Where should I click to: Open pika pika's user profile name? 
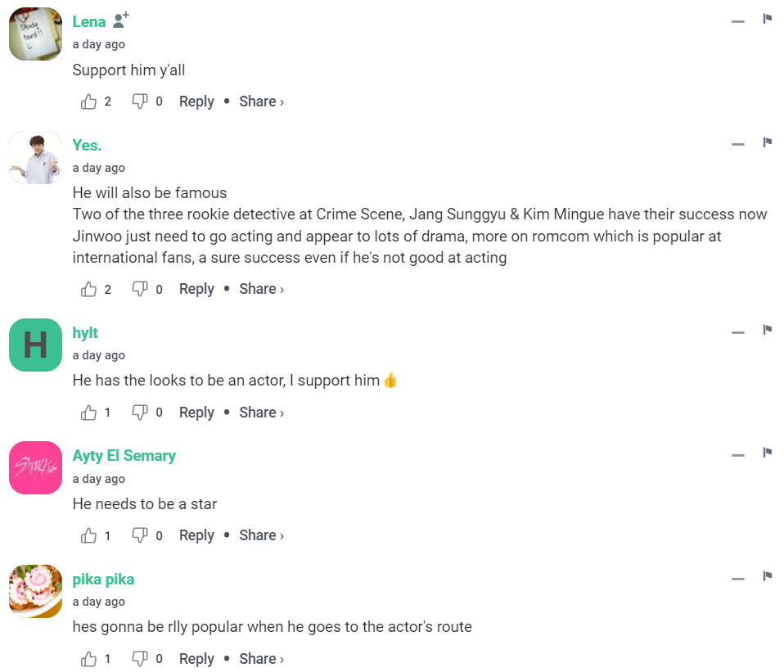click(x=103, y=580)
